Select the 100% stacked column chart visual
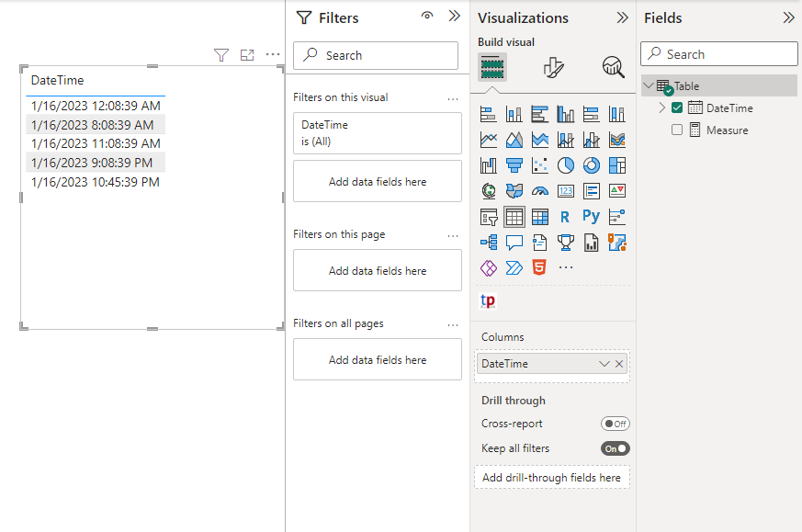 coord(617,114)
